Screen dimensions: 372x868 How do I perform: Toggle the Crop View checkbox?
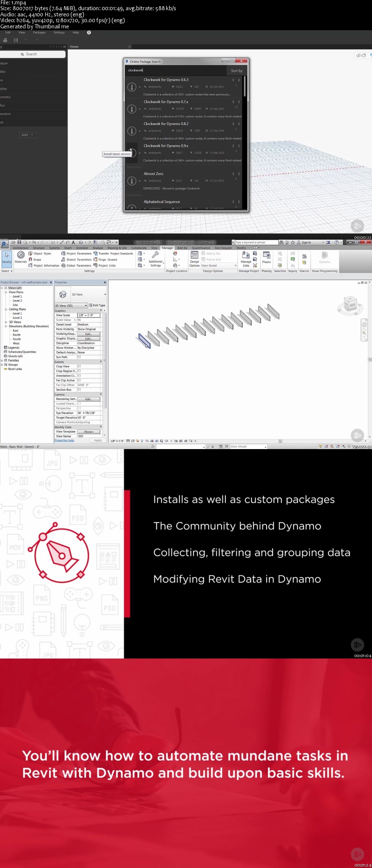(x=79, y=367)
